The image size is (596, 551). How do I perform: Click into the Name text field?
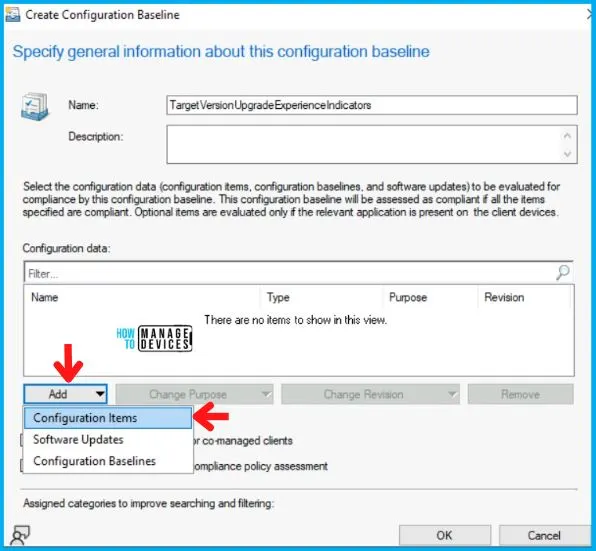click(372, 105)
